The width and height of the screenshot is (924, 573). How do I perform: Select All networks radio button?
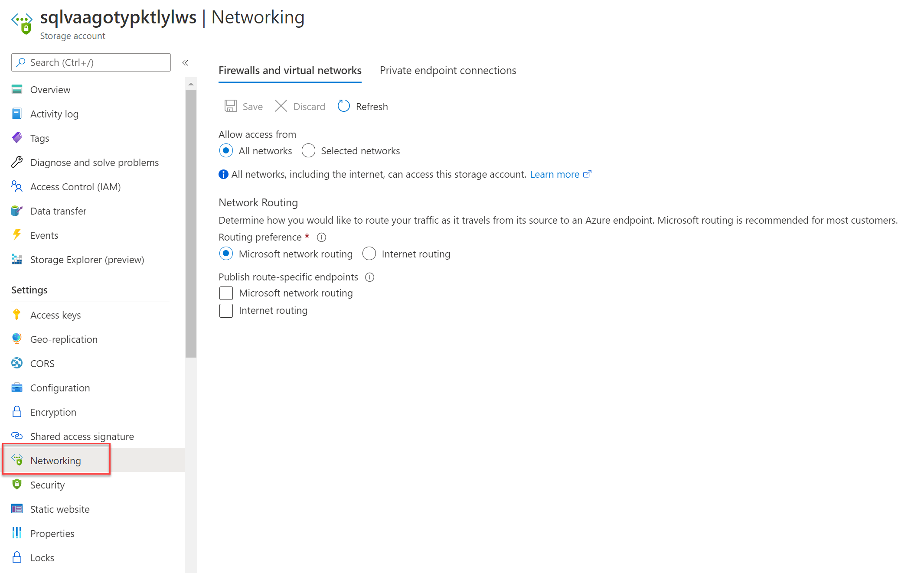click(x=226, y=150)
